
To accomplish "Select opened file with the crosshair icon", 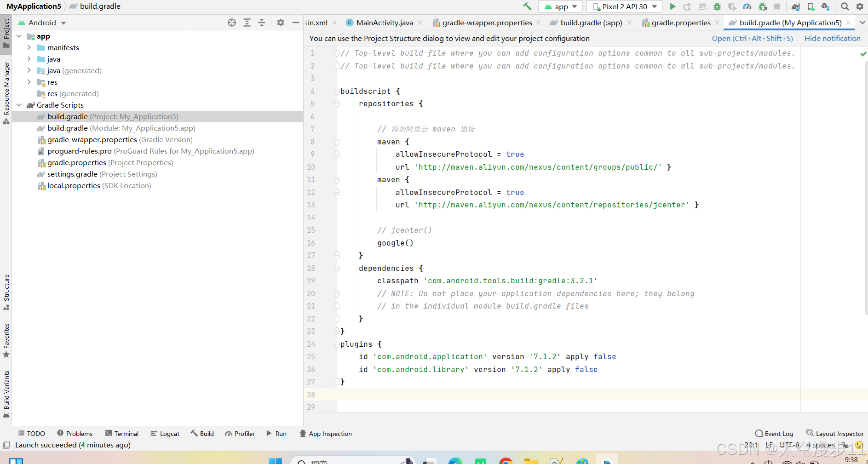I will pyautogui.click(x=232, y=22).
